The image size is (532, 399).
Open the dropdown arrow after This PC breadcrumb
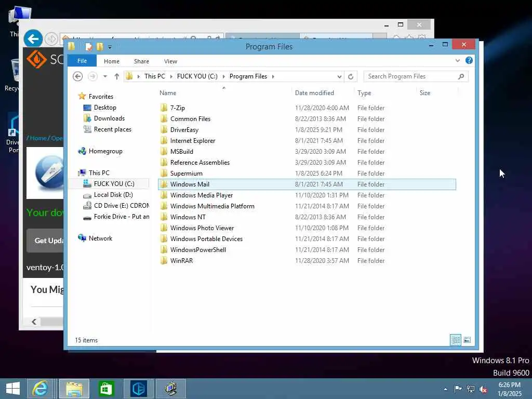pyautogui.click(x=171, y=77)
